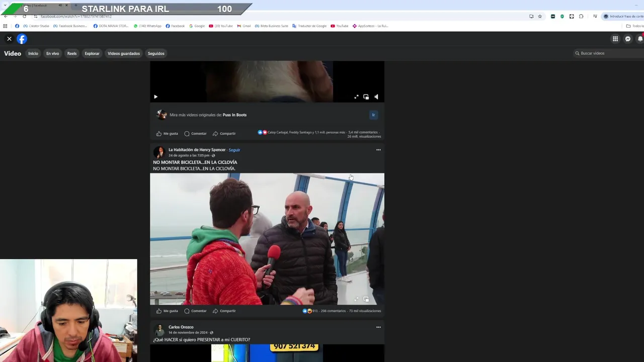Open La Habitación de Henry Spencer page
This screenshot has height=362, width=644.
pos(197,150)
